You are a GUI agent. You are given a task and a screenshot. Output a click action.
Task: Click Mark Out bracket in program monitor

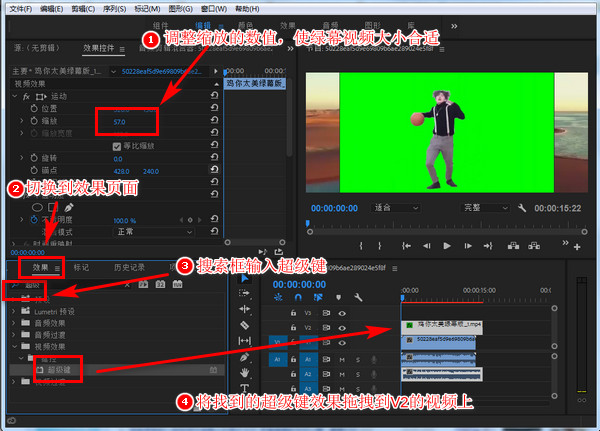(380, 246)
